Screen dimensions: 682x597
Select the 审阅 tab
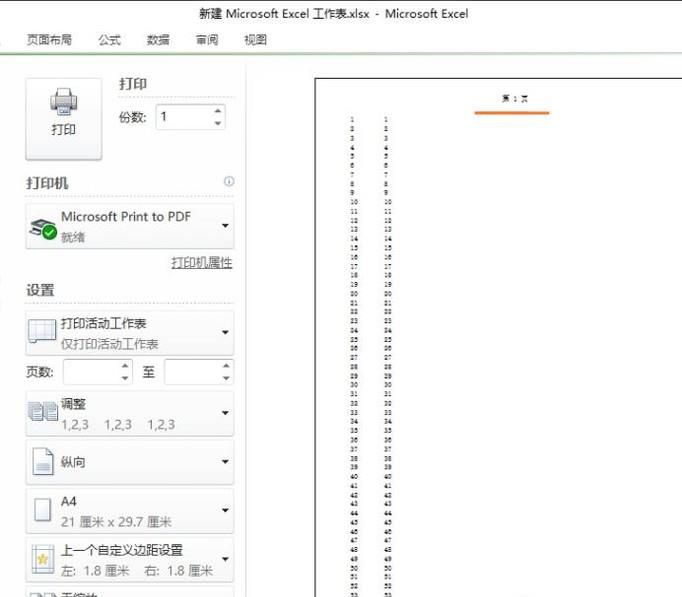point(207,40)
